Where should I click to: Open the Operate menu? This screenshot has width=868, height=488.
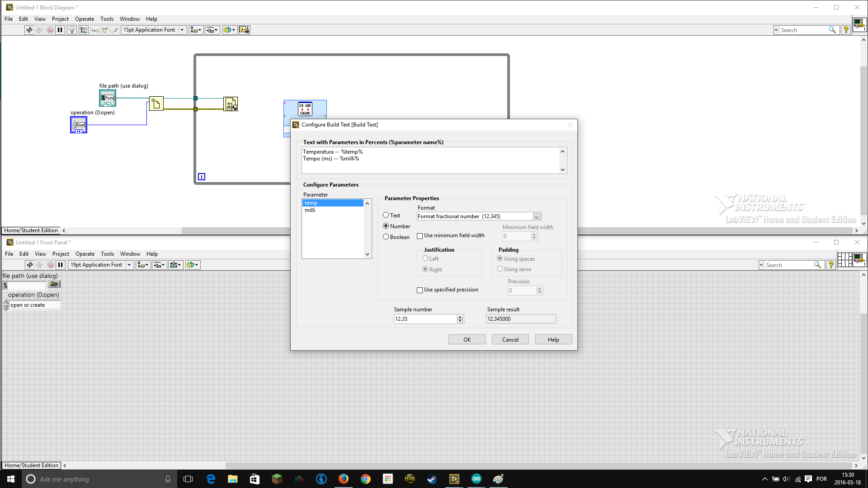(84, 19)
